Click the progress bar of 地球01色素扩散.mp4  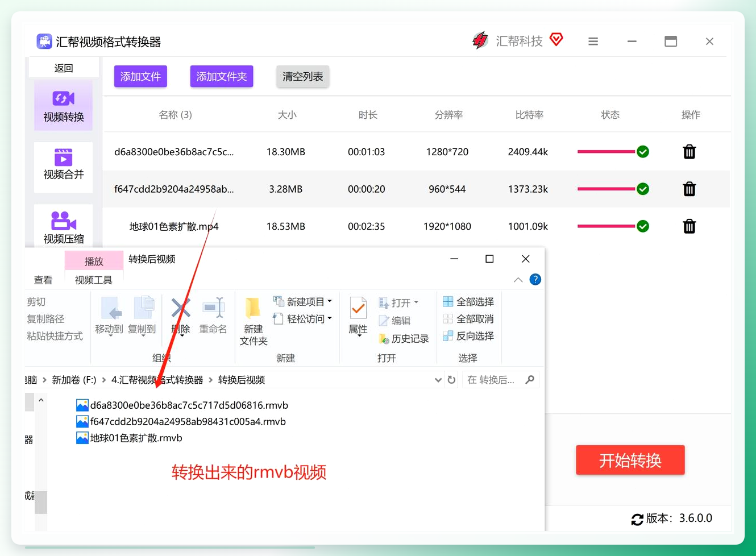[x=606, y=226]
